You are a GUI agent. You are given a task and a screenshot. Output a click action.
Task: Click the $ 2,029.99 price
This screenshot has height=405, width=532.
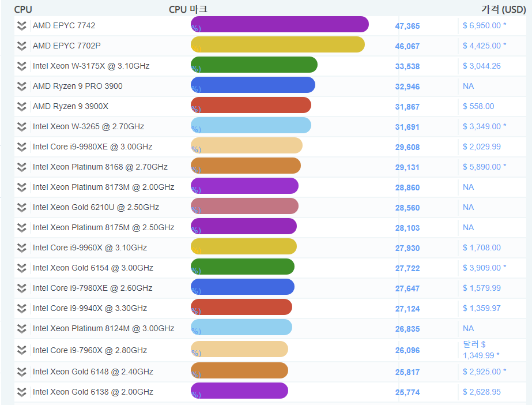pos(481,147)
